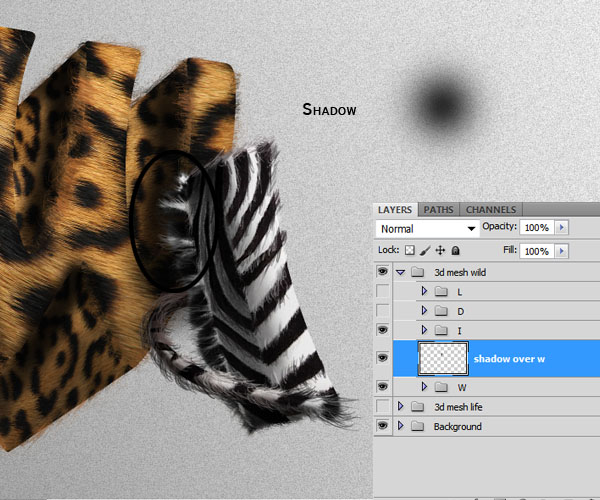
Task: Expand the W group
Action: (424, 386)
